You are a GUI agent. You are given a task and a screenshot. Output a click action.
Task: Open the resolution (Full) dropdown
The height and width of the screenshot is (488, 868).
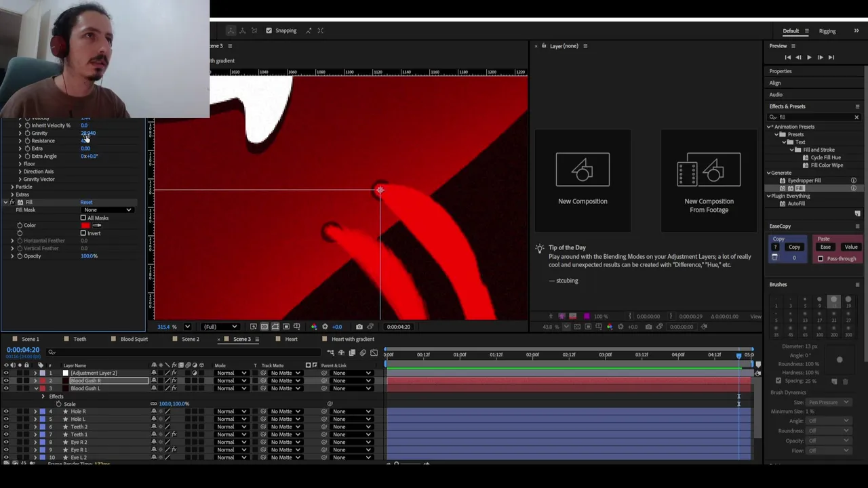click(x=219, y=327)
